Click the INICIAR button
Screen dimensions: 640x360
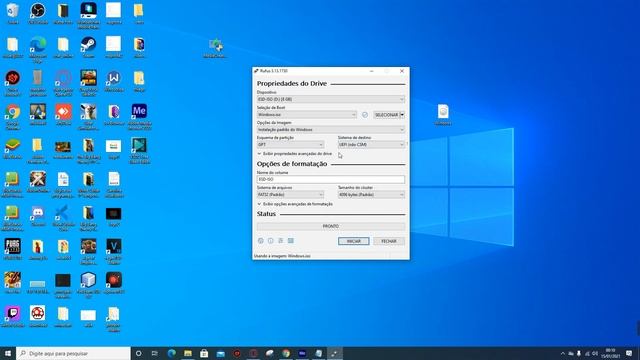353,241
